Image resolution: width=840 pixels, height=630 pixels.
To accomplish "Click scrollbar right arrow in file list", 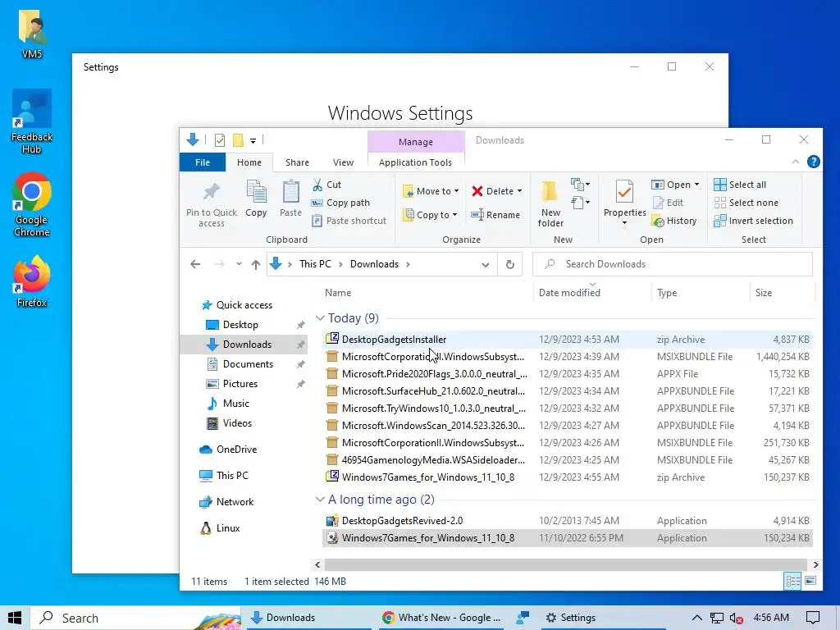I will click(815, 564).
